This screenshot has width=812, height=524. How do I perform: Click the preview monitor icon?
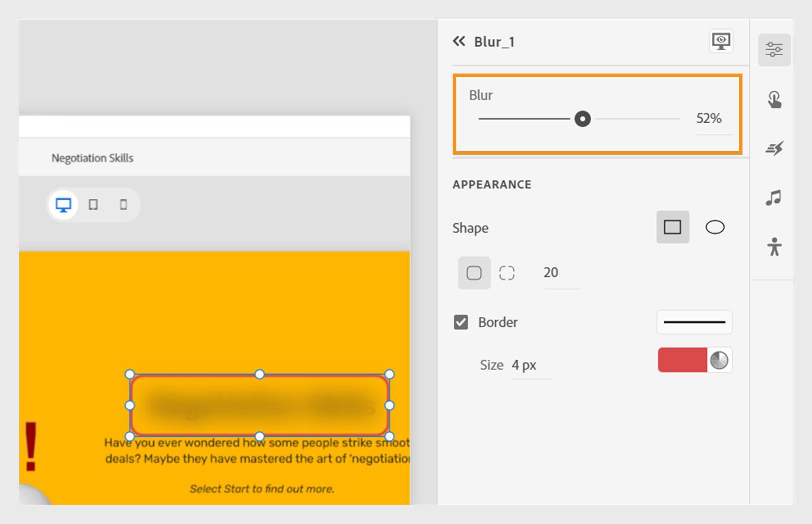tap(721, 41)
